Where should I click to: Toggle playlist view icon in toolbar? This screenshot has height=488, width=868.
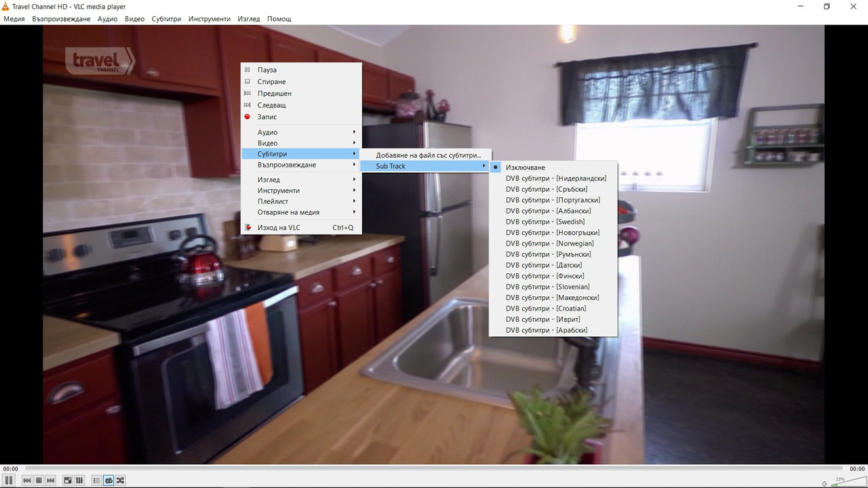point(97,481)
